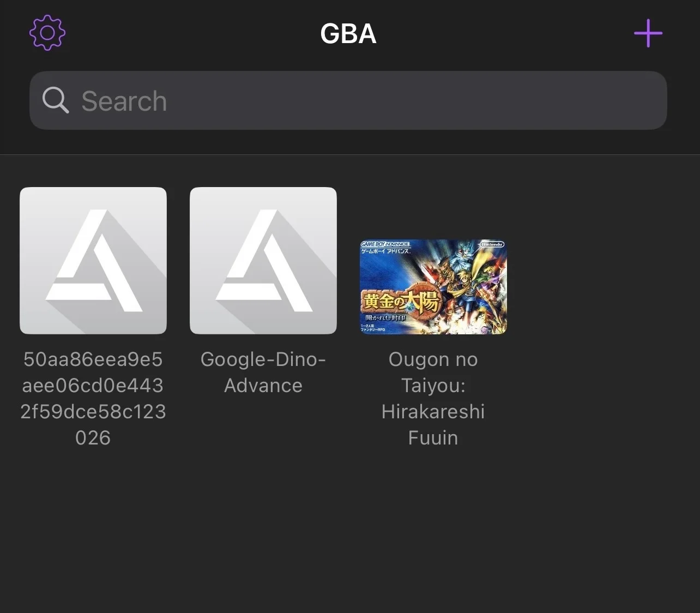
Task: Tap the Nintendo logo on the Ougon cover
Action: coord(491,244)
